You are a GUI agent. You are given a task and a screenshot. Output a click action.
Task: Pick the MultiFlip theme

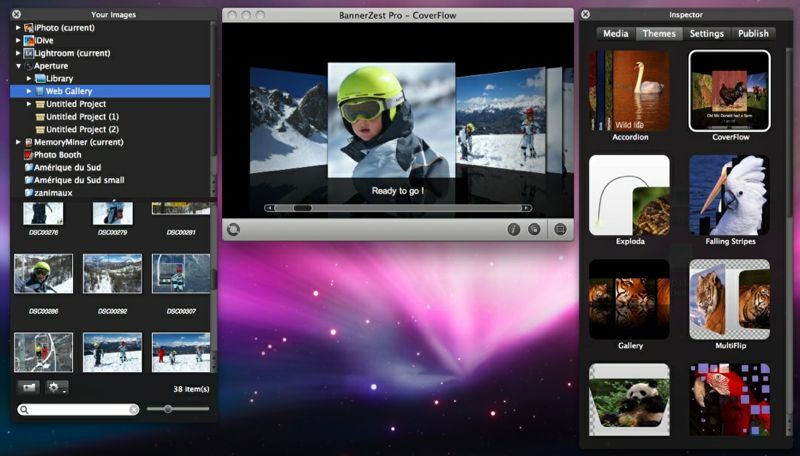point(730,299)
